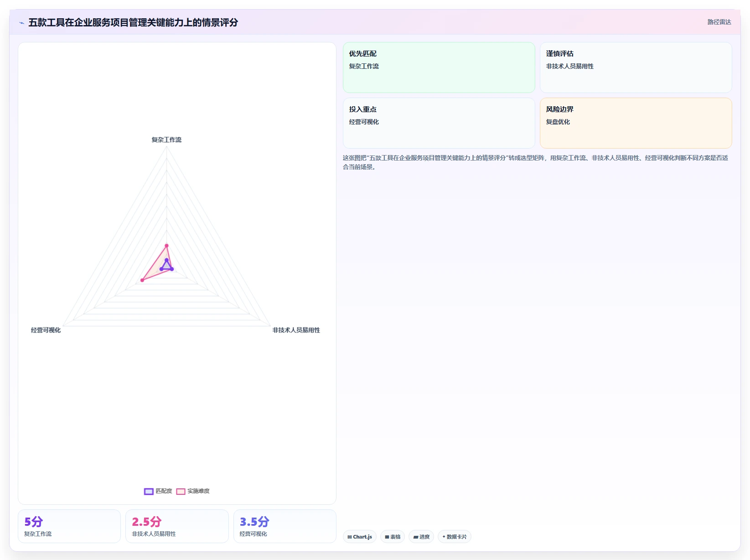Click the 路径雷达 label in header
The width and height of the screenshot is (750, 560).
click(719, 22)
